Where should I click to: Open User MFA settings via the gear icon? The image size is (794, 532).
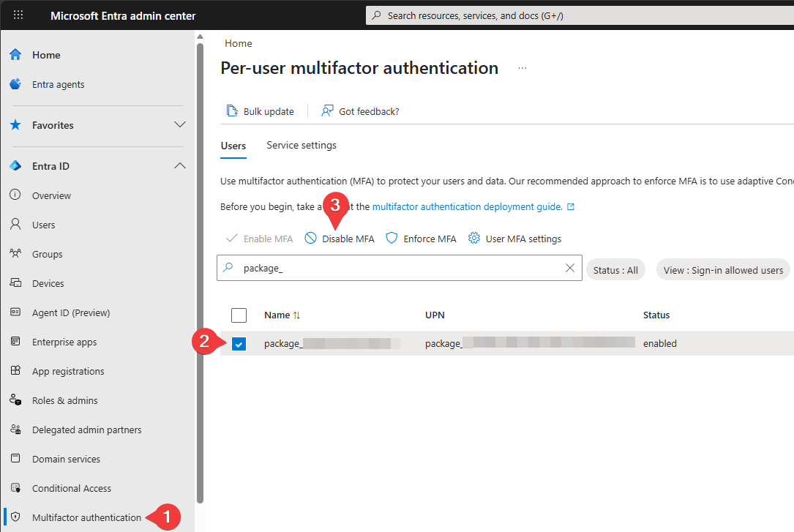[x=473, y=238]
